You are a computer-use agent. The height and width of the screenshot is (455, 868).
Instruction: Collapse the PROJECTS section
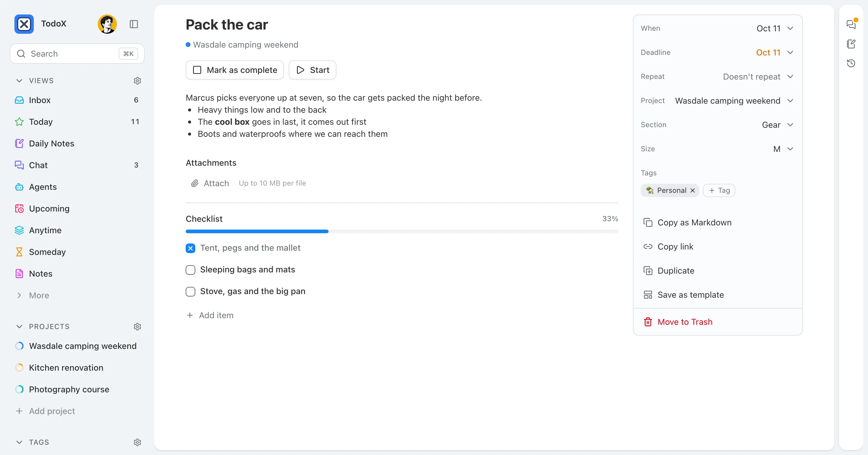click(x=19, y=326)
